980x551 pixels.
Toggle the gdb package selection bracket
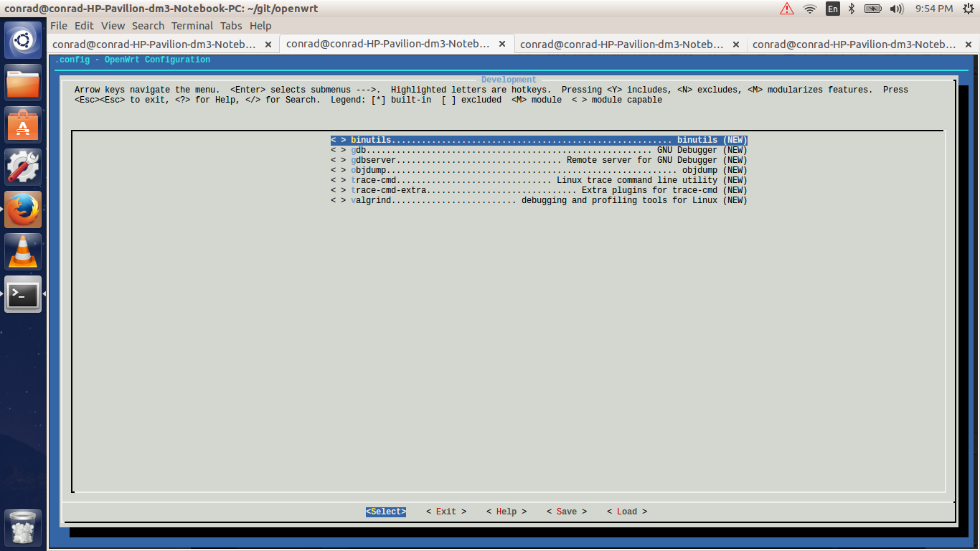pyautogui.click(x=339, y=151)
